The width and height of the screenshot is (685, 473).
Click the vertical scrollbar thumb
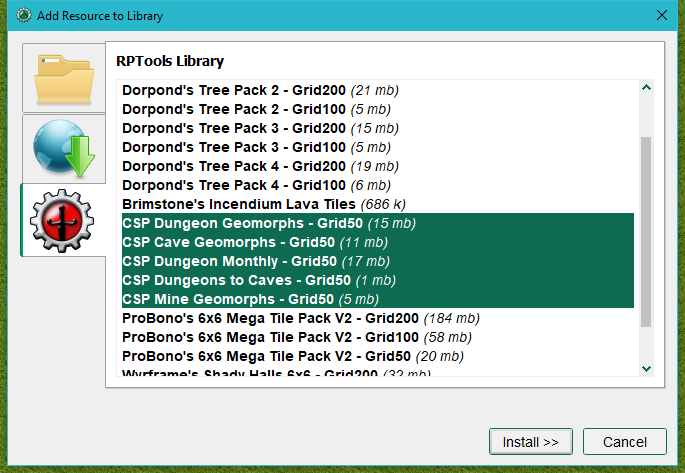(646, 232)
